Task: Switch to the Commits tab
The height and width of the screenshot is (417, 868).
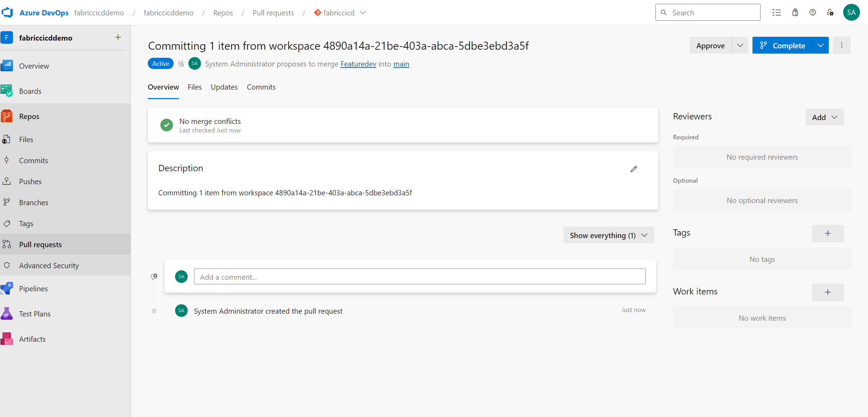Action: 261,87
